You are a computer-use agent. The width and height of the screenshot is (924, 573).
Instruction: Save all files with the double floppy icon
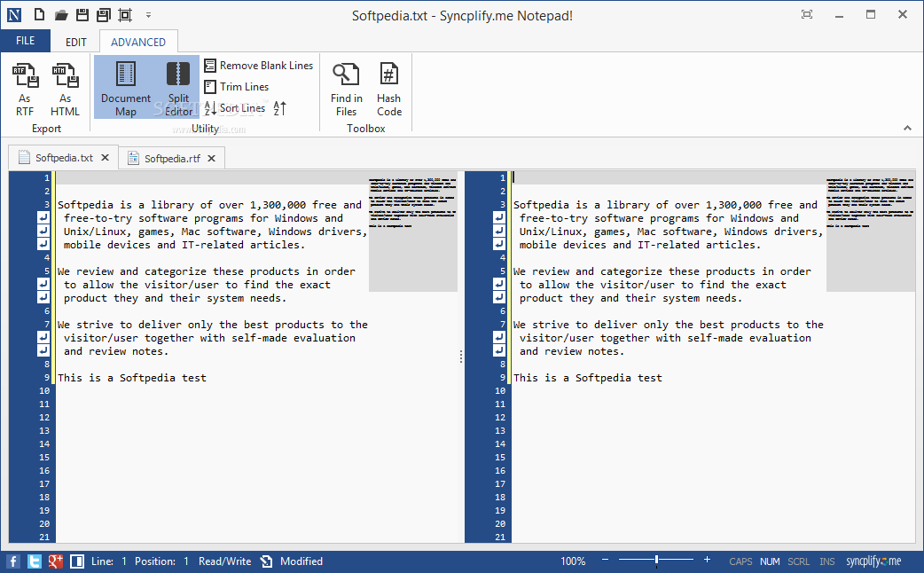[104, 15]
